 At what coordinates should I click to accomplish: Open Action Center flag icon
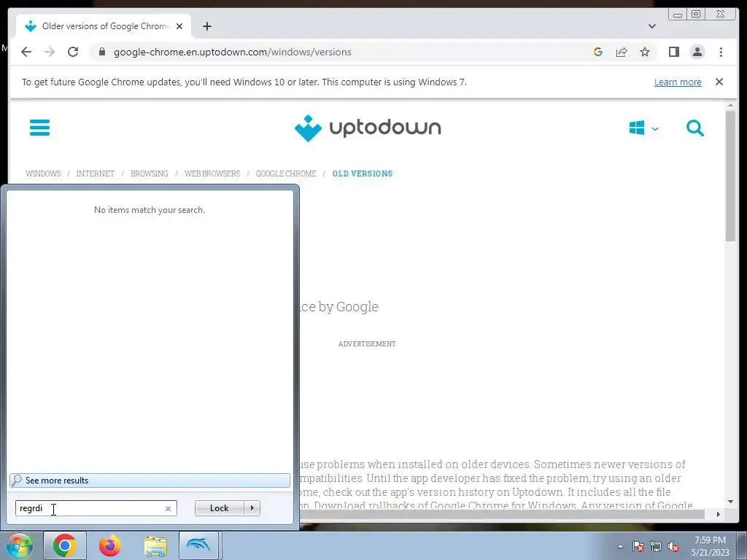point(638,547)
